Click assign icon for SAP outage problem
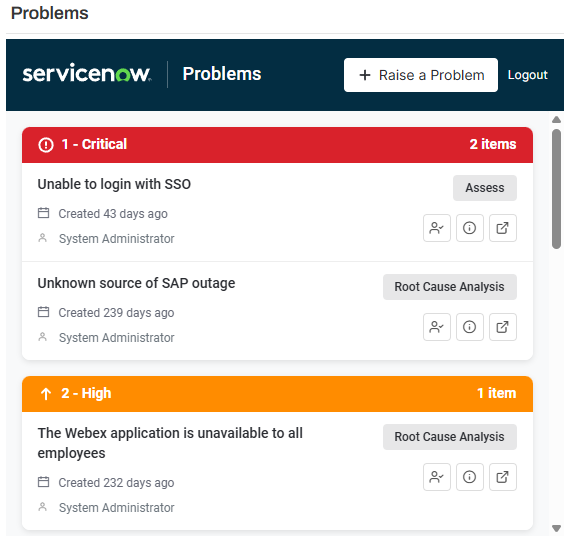Screen dimensions: 575x551 tap(436, 327)
